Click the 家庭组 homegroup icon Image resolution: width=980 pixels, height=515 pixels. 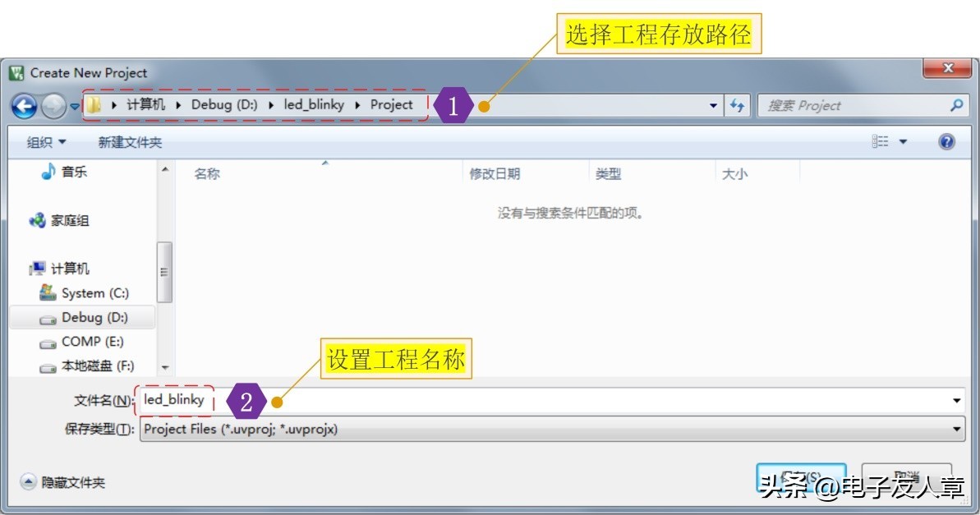[38, 220]
